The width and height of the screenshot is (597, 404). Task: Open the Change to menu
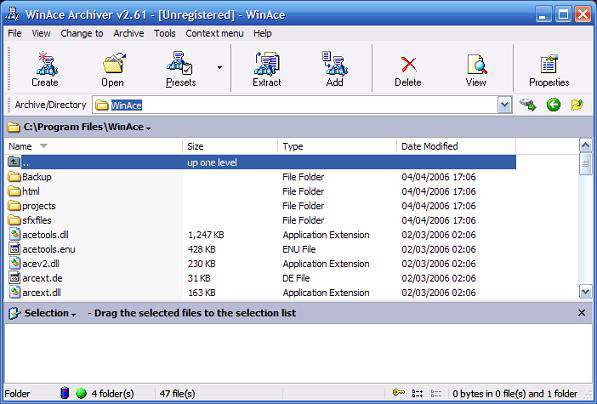point(82,34)
